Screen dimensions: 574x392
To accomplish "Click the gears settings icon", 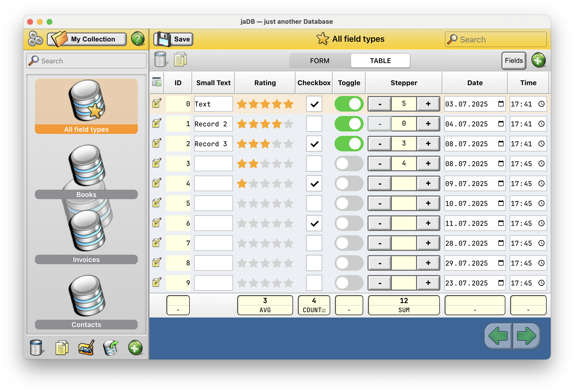I will point(35,39).
